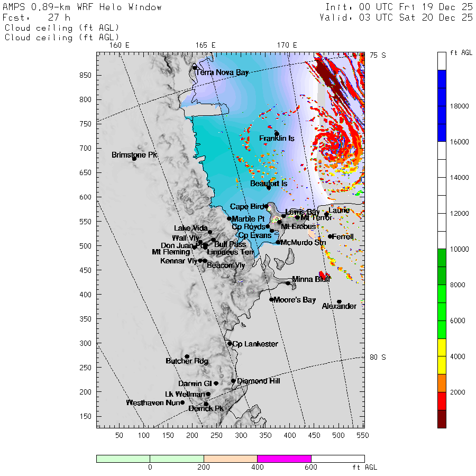Click the Beaufort Is marker dot

269,188
